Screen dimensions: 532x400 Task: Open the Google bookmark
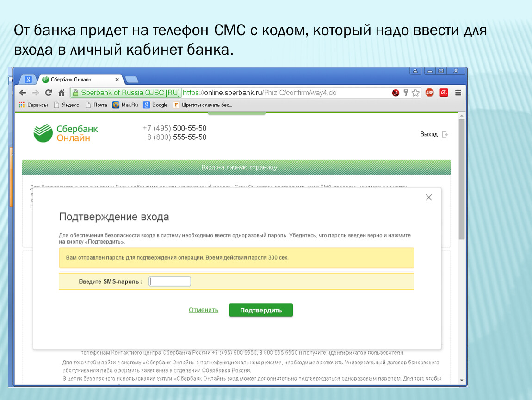tap(155, 105)
